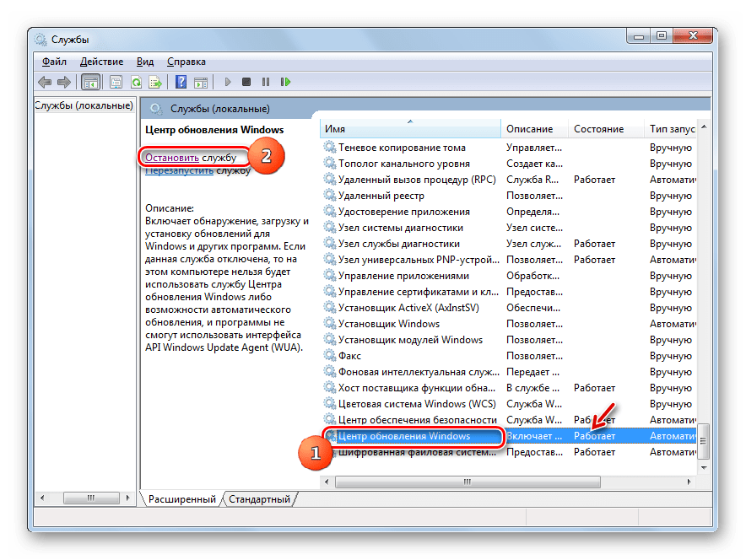Click the horizontal scrollbar thumb under services list
Image resolution: width=746 pixels, height=560 pixels.
pyautogui.click(x=468, y=482)
